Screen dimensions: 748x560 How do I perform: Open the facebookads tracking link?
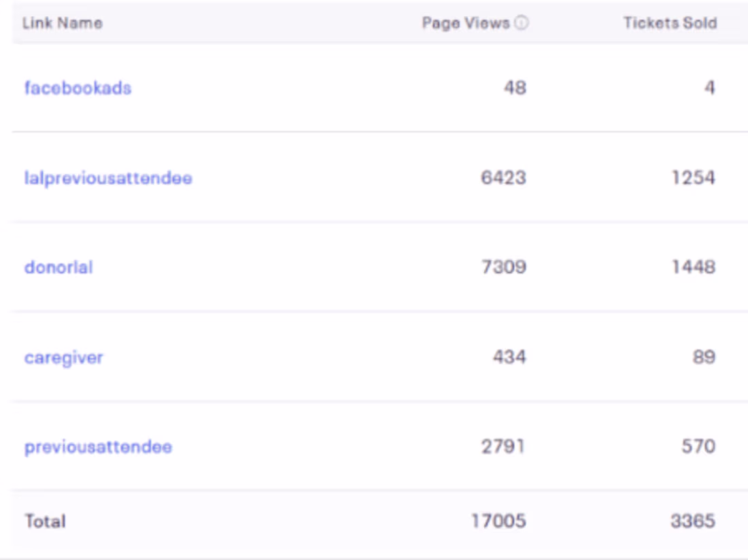78,88
